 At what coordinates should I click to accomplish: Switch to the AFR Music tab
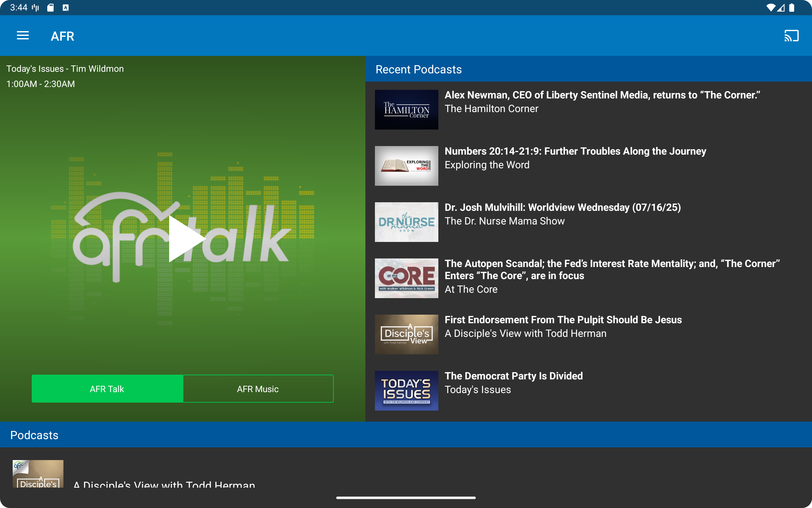tap(258, 389)
